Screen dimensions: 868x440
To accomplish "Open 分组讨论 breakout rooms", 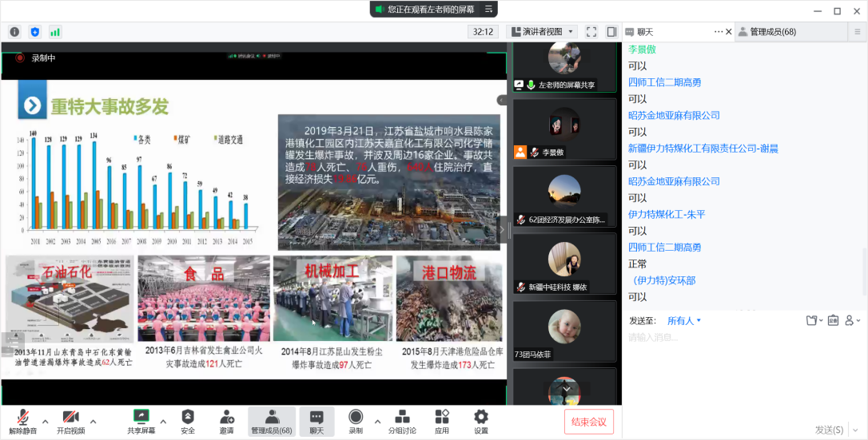I will [402, 417].
